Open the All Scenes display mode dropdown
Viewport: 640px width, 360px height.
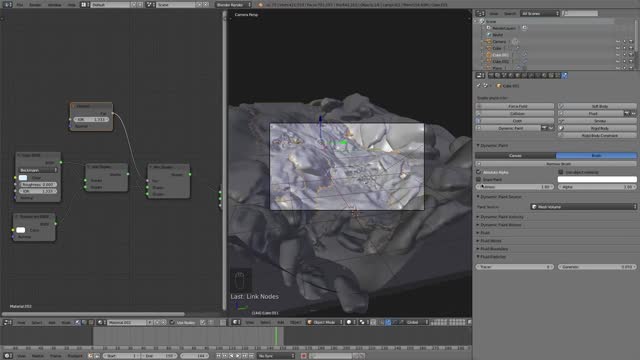pos(540,13)
